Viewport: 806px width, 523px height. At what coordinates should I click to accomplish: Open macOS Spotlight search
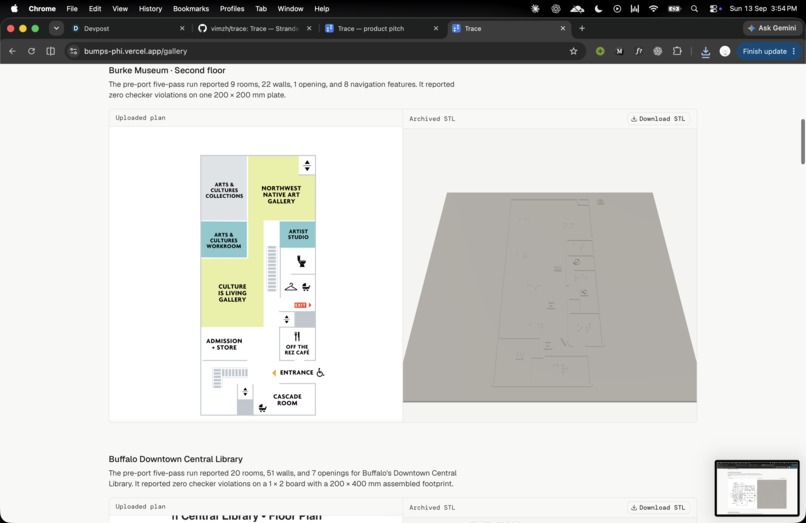(x=694, y=9)
